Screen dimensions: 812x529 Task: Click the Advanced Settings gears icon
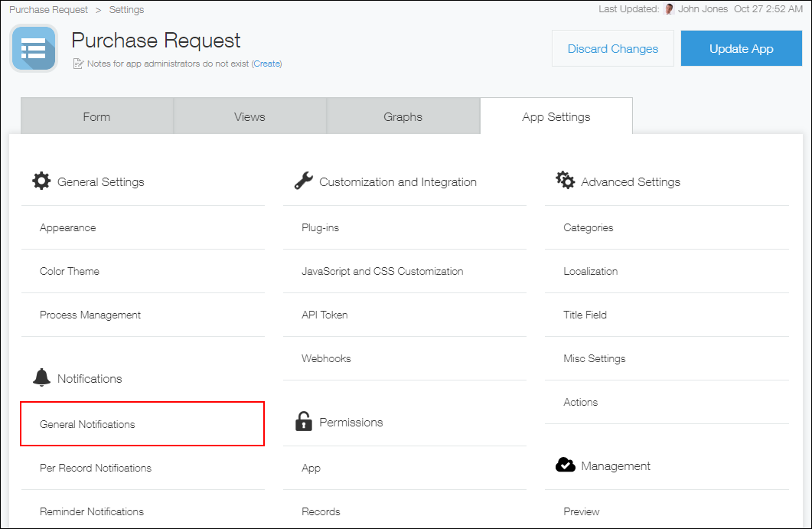point(565,181)
